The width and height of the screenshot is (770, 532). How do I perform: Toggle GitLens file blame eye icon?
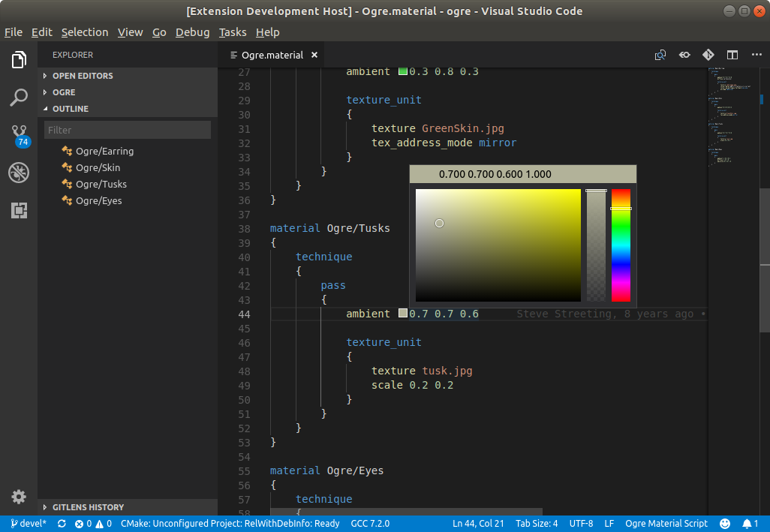point(684,55)
